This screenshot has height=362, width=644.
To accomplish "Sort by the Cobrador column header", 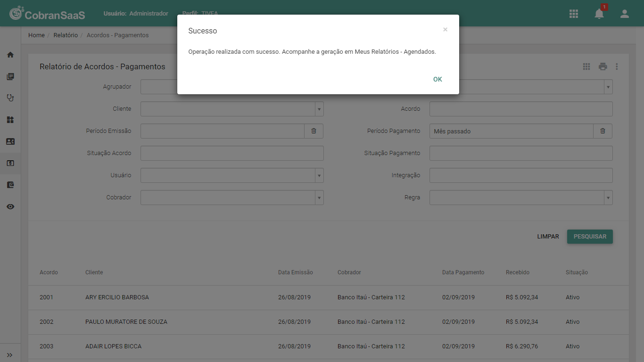I will click(x=349, y=272).
